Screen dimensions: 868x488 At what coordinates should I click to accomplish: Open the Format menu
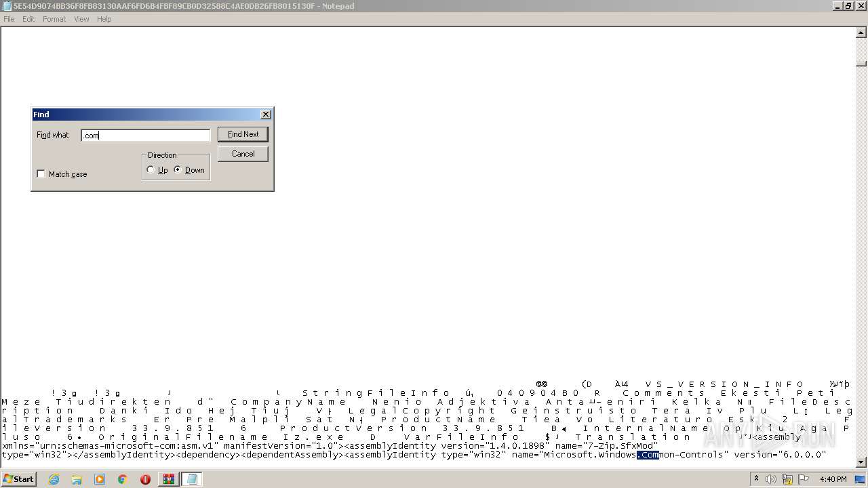(54, 19)
